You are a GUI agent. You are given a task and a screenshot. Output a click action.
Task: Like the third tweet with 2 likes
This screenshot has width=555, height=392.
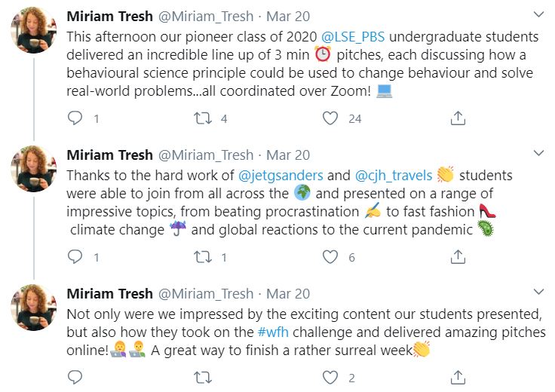point(330,376)
